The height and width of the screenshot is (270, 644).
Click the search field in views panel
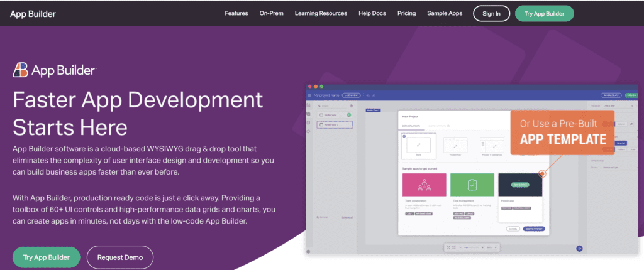pos(332,105)
